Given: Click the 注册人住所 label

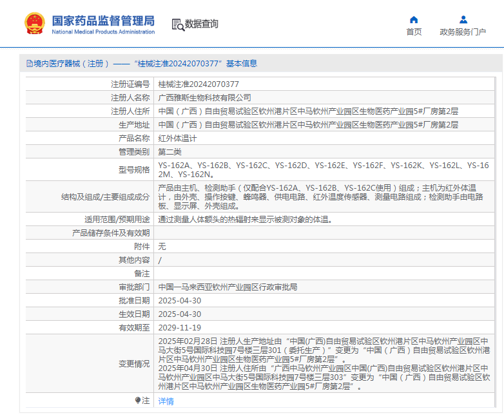Looking at the screenshot, I should pos(130,111).
